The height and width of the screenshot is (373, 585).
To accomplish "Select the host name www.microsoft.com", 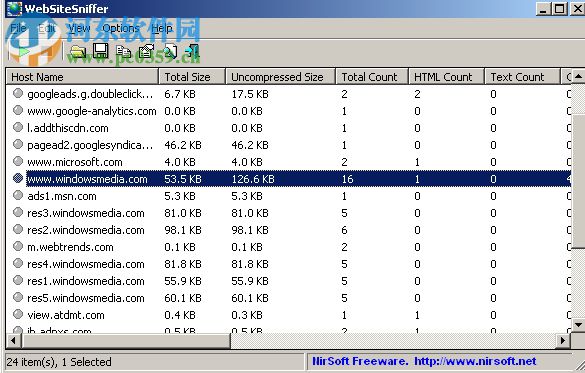I will [75, 162].
